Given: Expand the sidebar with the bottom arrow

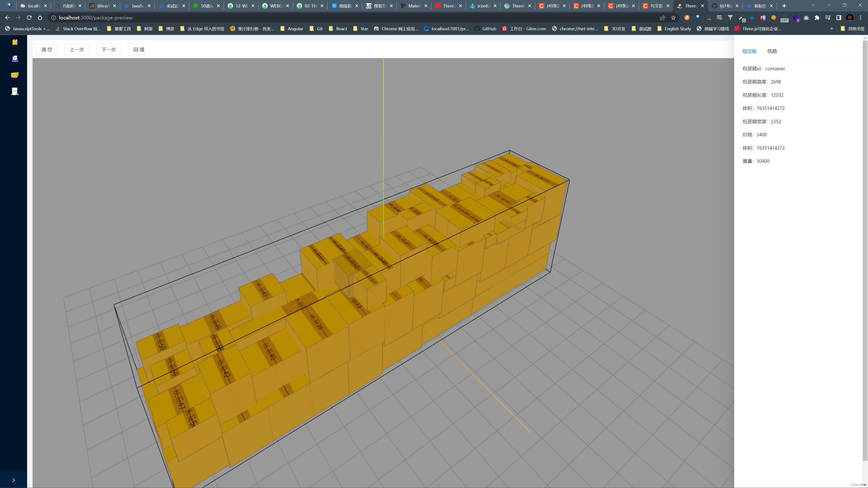Looking at the screenshot, I should 14,480.
